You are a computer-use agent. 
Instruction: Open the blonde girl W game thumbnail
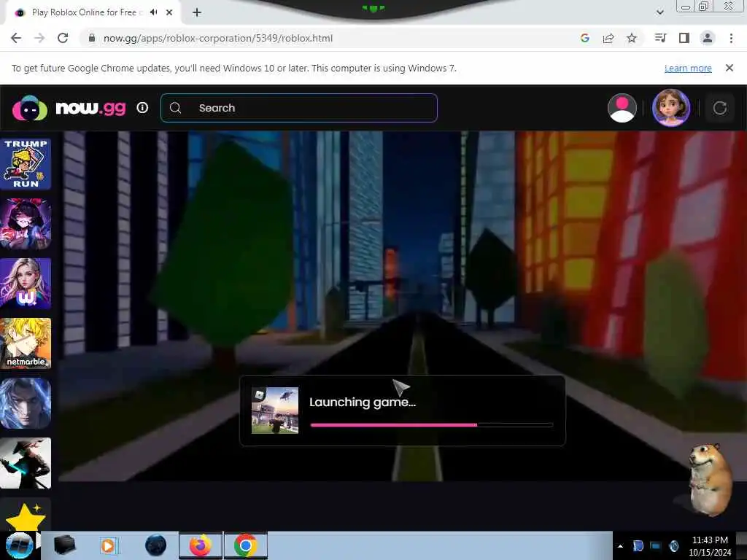[x=26, y=284]
